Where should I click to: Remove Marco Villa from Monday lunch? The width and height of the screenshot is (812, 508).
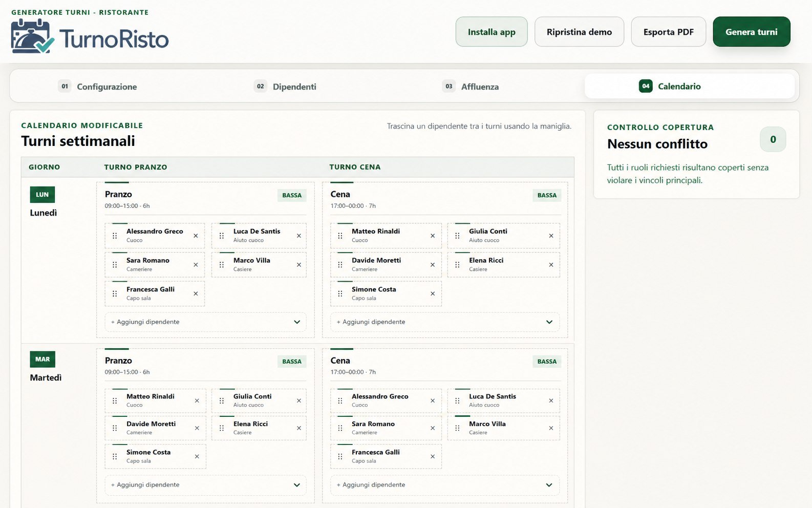pos(299,265)
